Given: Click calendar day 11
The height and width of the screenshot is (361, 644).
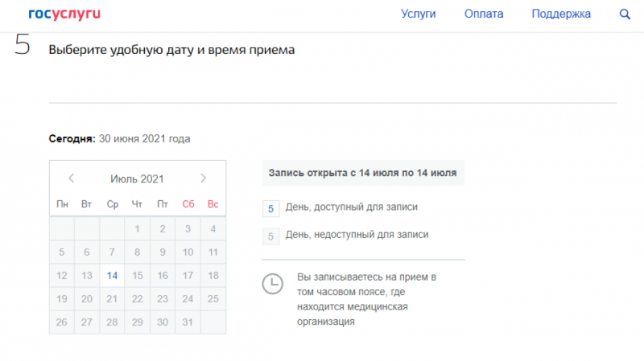Looking at the screenshot, I should (x=213, y=252).
